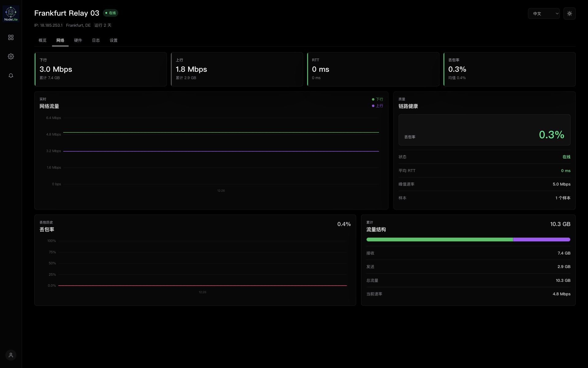The height and width of the screenshot is (368, 588).
Task: Click the 平均 RTT 0 ms value
Action: tap(566, 171)
